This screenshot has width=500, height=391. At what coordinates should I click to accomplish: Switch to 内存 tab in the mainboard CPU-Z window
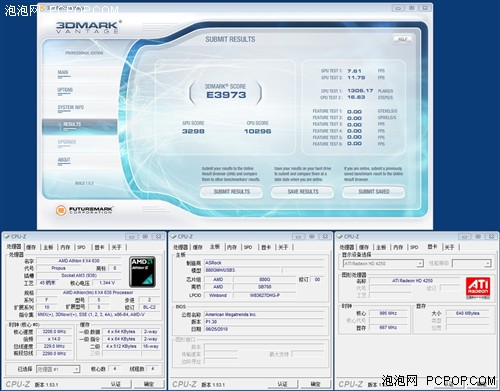pyautogui.click(x=232, y=247)
